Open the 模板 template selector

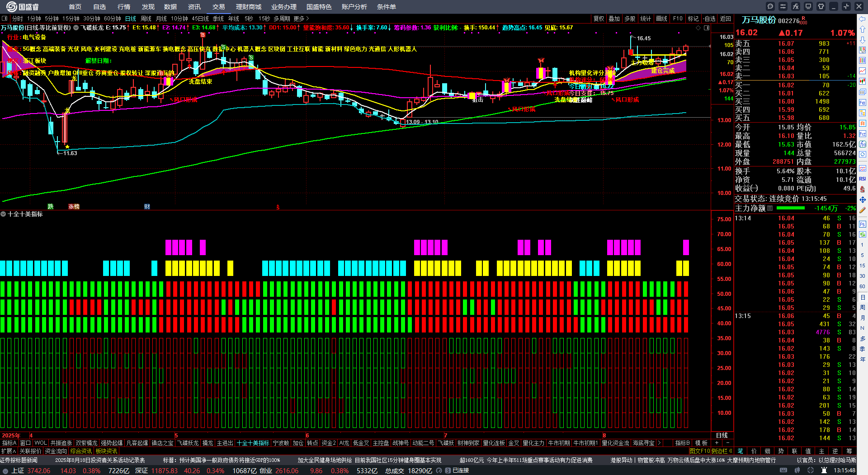701,443
